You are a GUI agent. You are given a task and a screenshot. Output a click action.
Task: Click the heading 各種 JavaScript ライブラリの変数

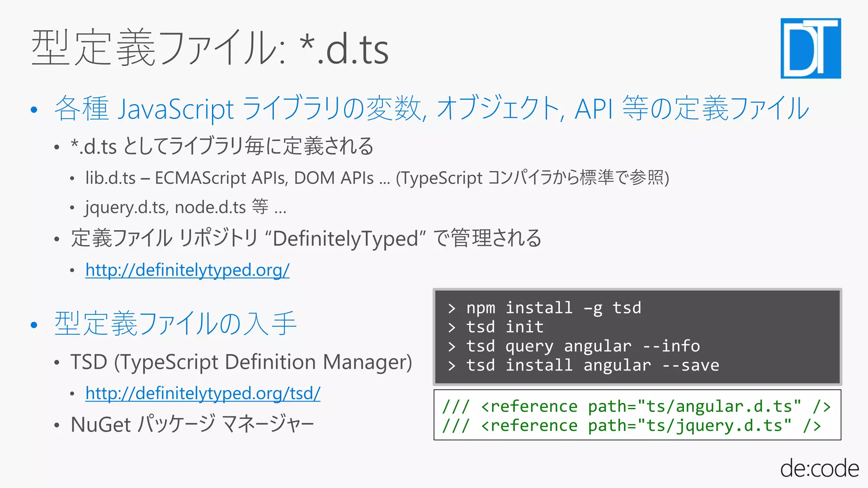click(431, 108)
